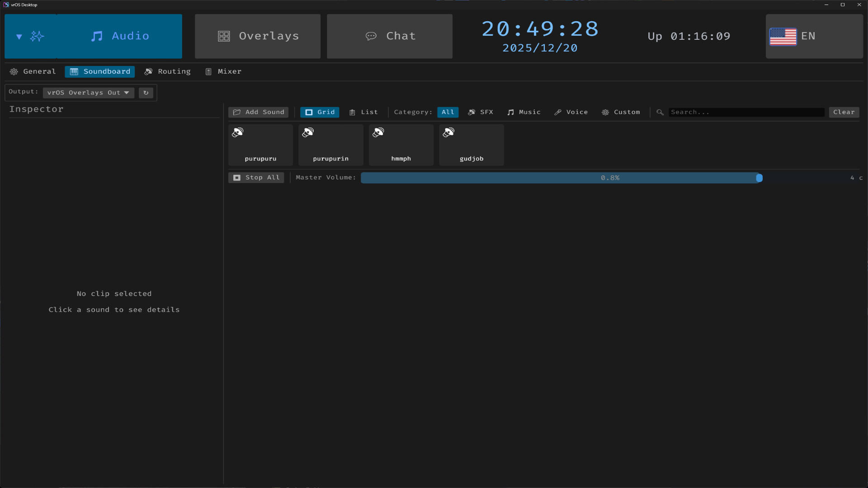The image size is (868, 488).
Task: Select the purupuru sound clip
Action: [260, 145]
